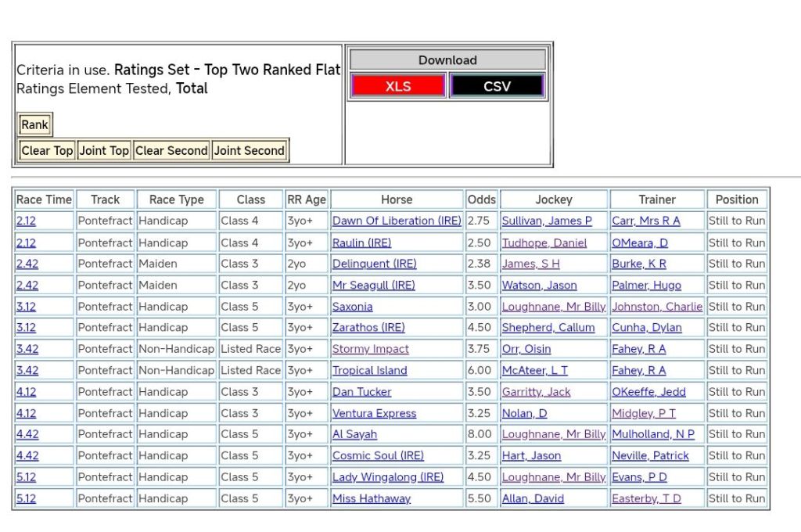Viewport: 801px width, 532px height.
Task: Select the Joint Second filter
Action: coord(250,150)
